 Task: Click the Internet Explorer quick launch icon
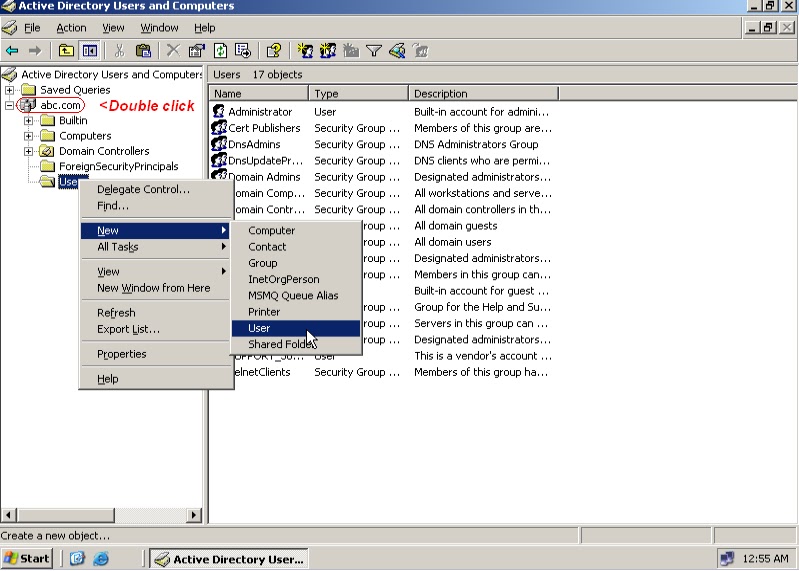(101, 559)
